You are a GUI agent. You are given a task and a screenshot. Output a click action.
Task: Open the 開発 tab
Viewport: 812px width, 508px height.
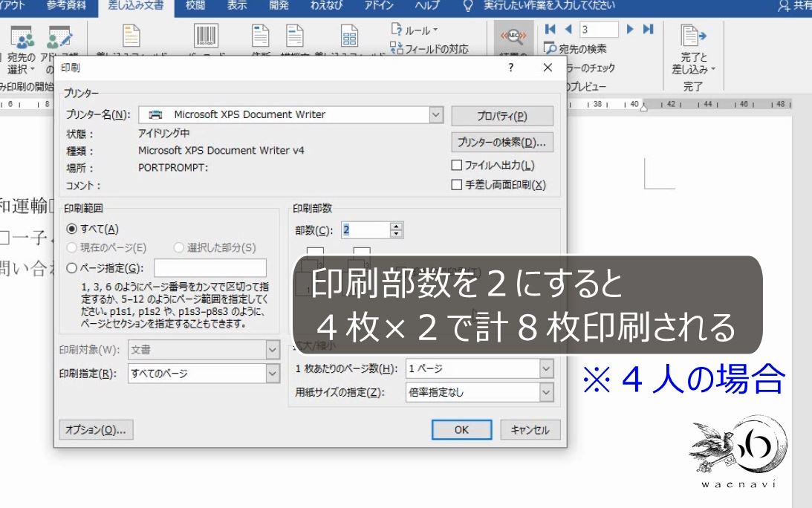(x=279, y=6)
